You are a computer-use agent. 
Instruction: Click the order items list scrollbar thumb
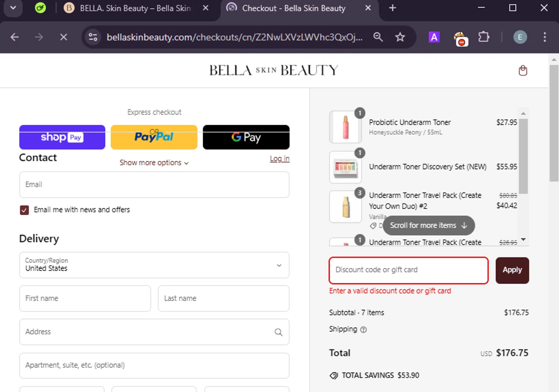(523, 156)
